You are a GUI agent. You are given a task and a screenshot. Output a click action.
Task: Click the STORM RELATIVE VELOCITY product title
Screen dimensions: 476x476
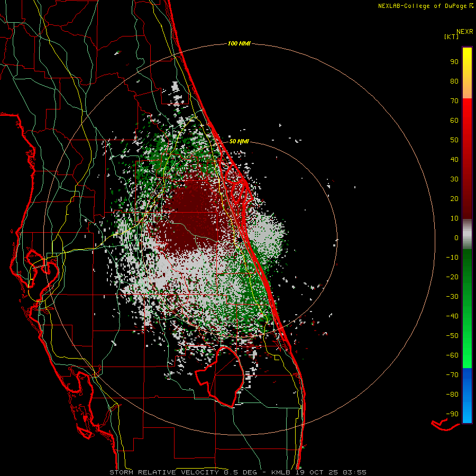164,472
